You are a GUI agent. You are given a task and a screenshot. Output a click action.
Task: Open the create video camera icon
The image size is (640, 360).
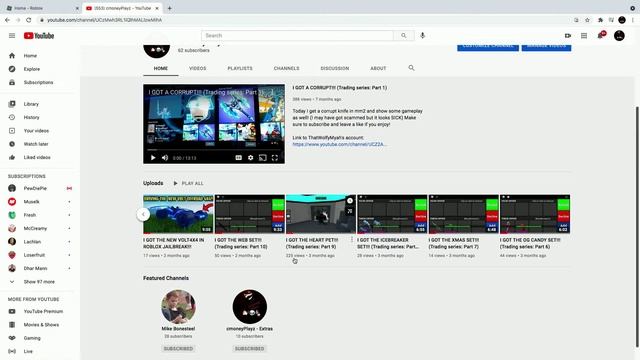(568, 36)
